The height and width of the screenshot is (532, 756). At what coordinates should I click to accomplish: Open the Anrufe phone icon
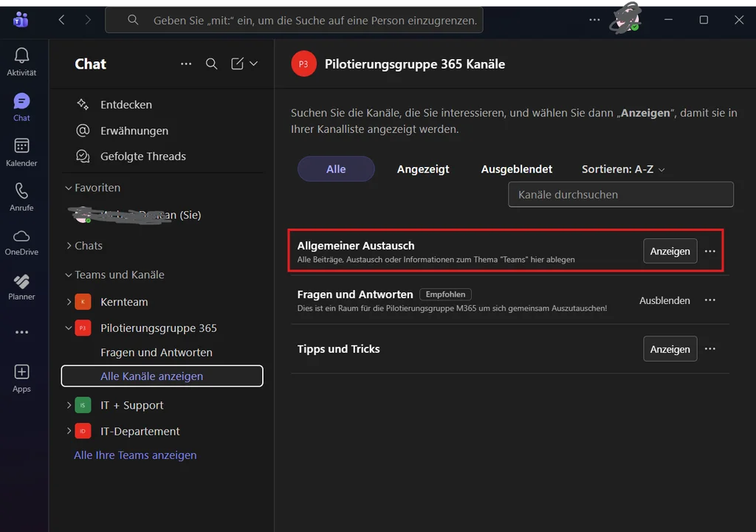21,191
